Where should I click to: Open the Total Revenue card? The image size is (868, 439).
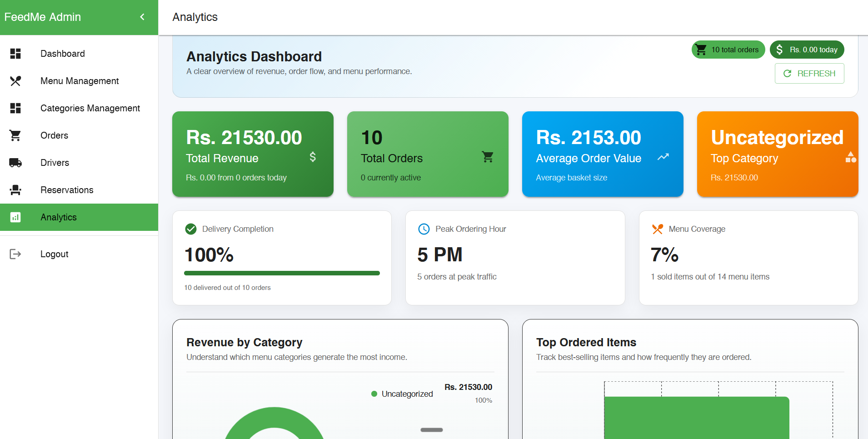point(253,154)
